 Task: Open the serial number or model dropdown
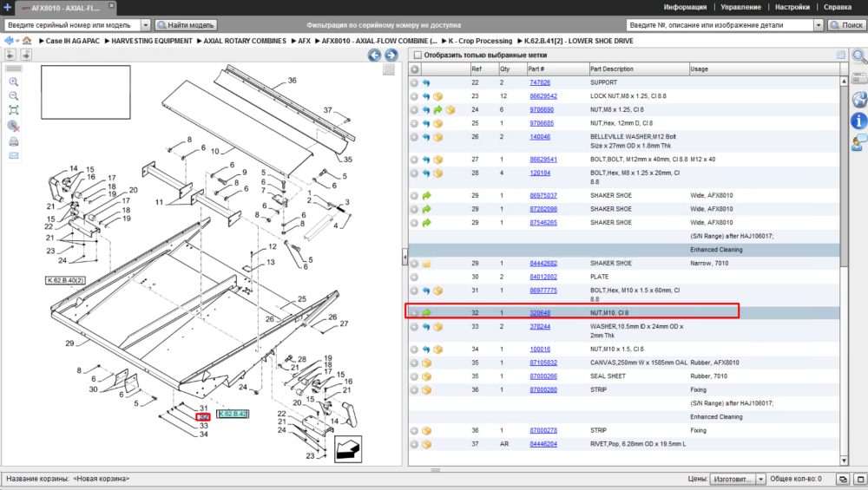(146, 25)
